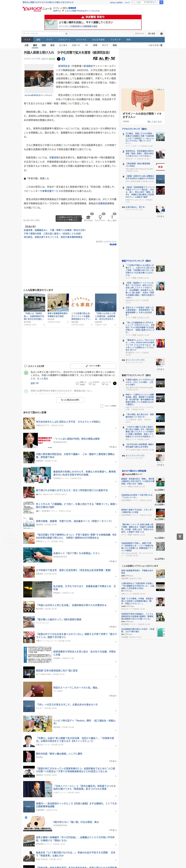
Task: Open the settings gear icon
Action: coord(161,34)
